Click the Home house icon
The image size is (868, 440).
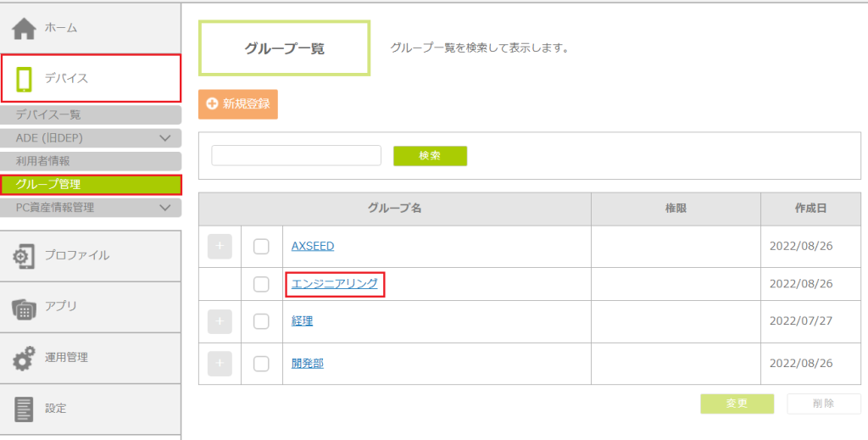click(x=24, y=28)
